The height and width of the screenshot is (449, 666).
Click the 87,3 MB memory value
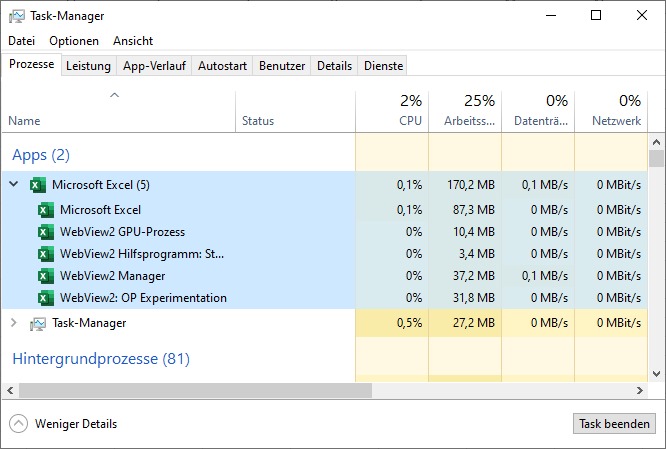[x=474, y=210]
